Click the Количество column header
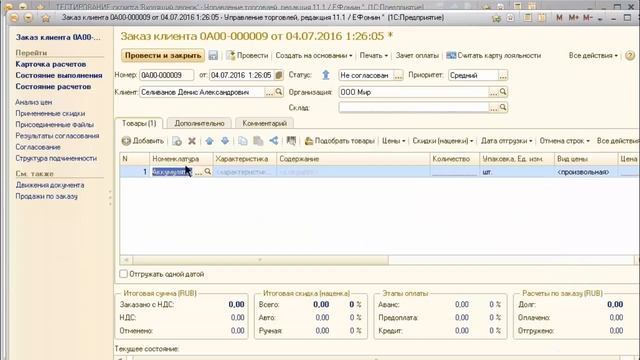 click(455, 159)
